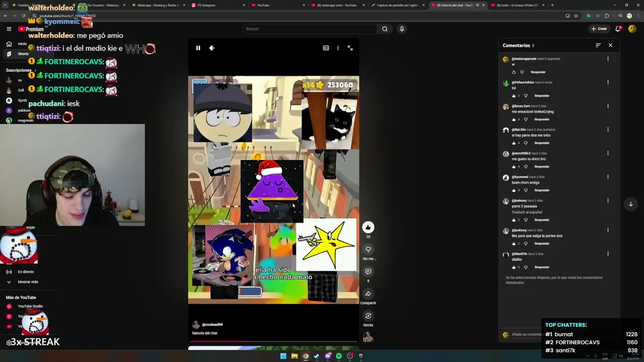Click the Compartir share button
This screenshot has height=362, width=644.
pos(368,294)
